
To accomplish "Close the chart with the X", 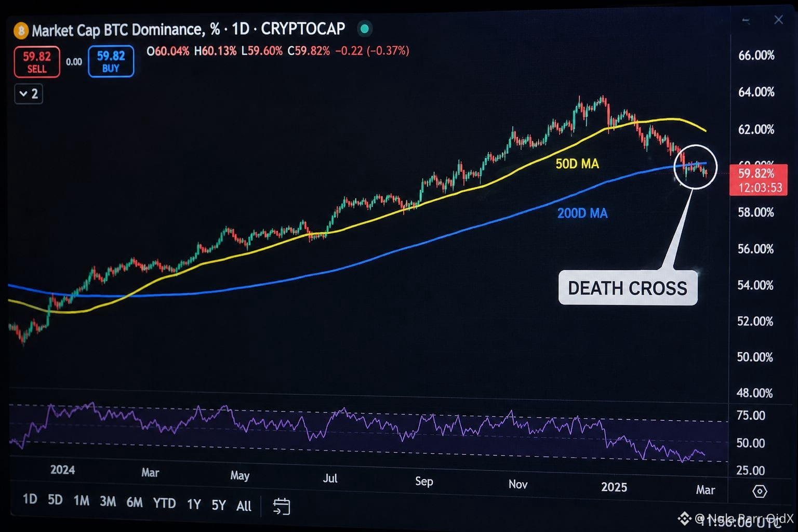I will pyautogui.click(x=778, y=20).
